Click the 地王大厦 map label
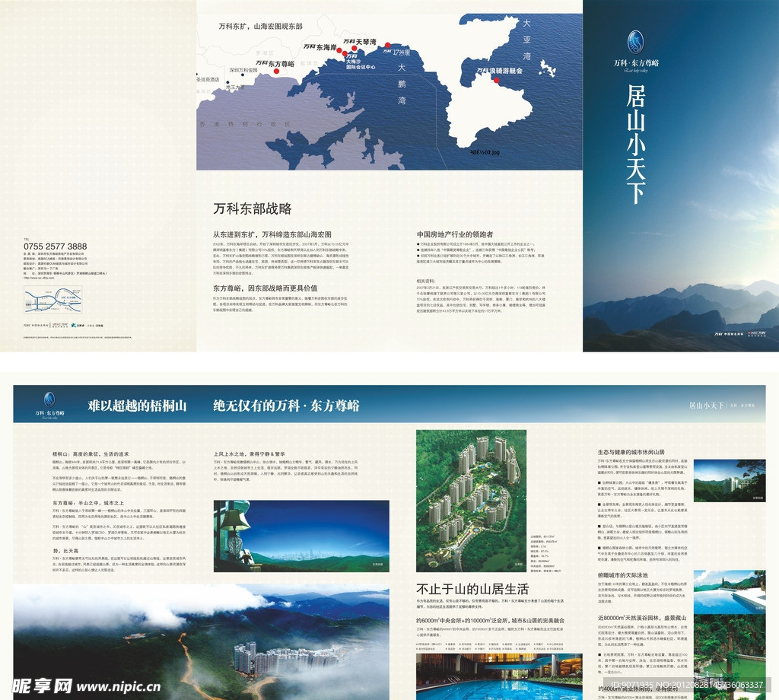The image size is (779, 700). pos(235,87)
